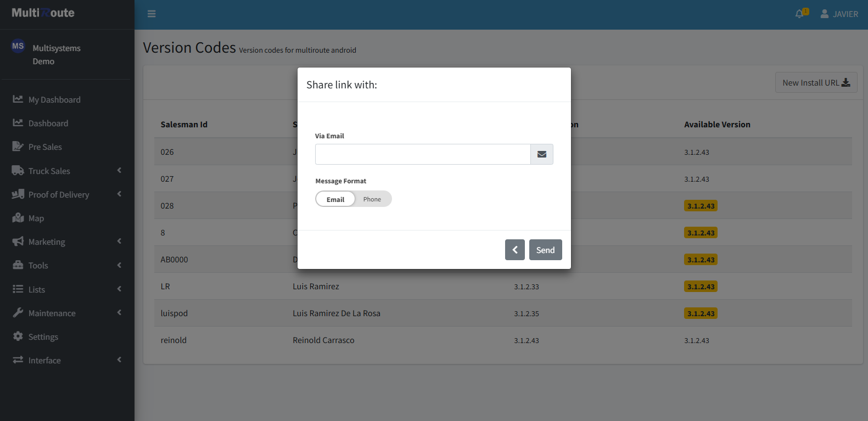868x421 pixels.
Task: Click the hamburger menu icon
Action: tap(152, 14)
